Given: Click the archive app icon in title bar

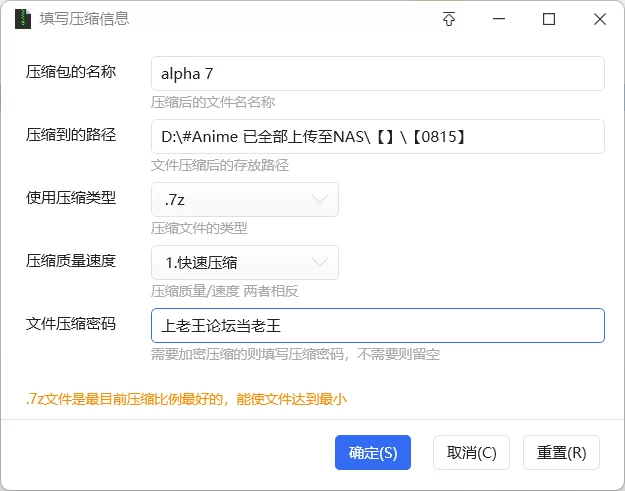Looking at the screenshot, I should click(23, 19).
